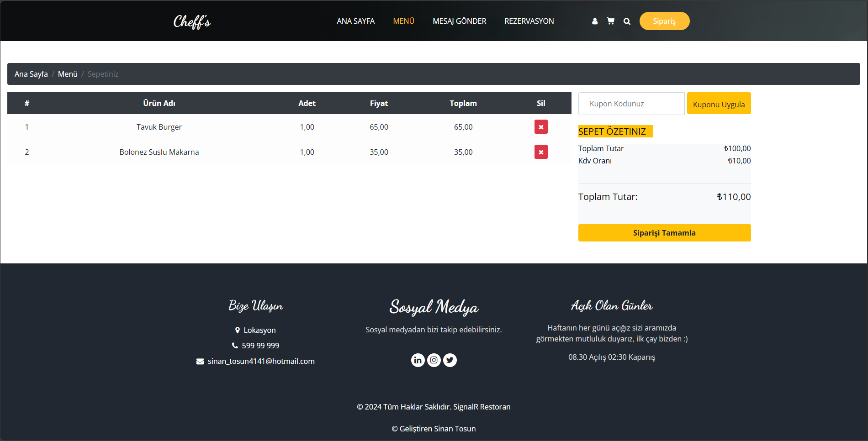Click the Ana Sayfa breadcrumb link
Image resolution: width=868 pixels, height=441 pixels.
(31, 74)
